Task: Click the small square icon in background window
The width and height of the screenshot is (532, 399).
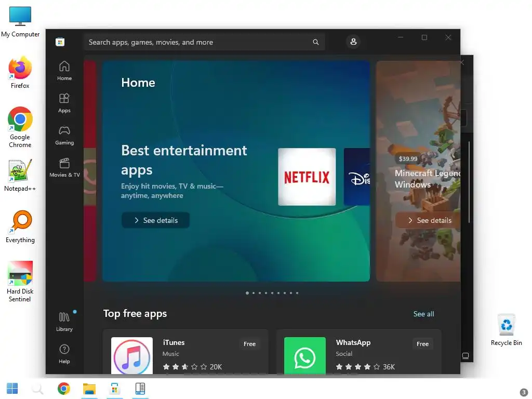Action: click(465, 355)
